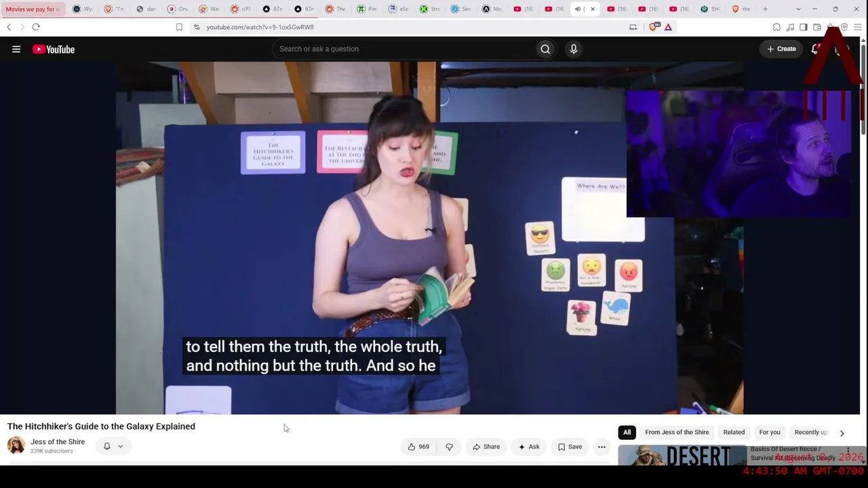The height and width of the screenshot is (488, 868).
Task: Open the browser main menu
Action: point(858,27)
